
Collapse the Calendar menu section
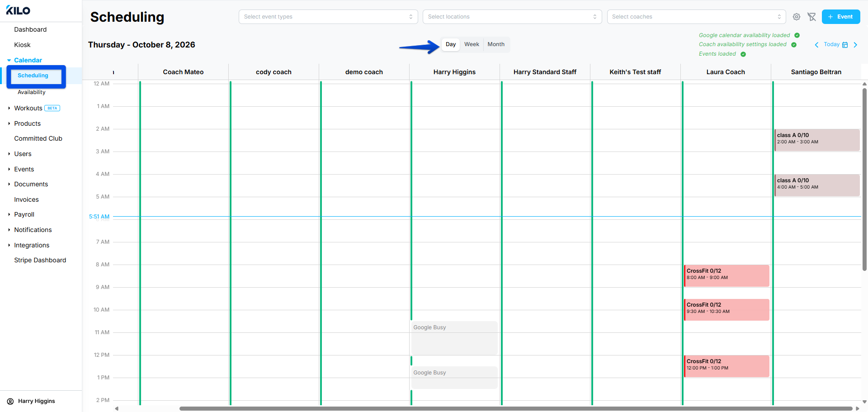click(9, 60)
